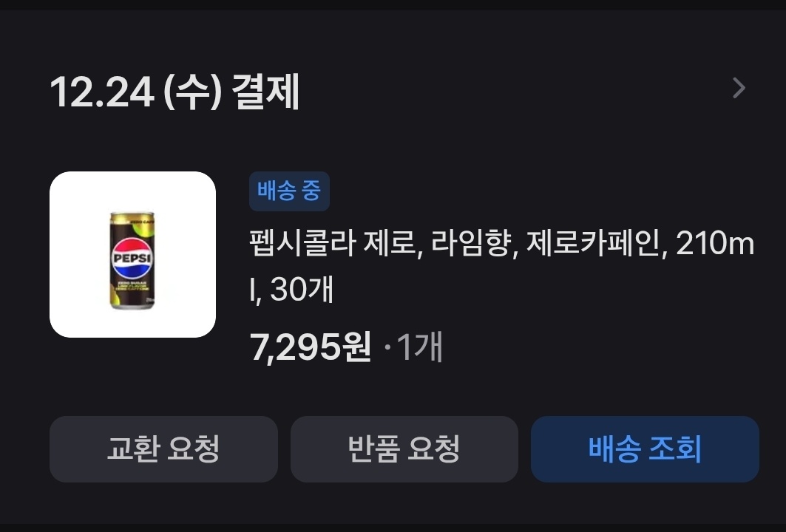Select the white product image card
Image resolution: width=786 pixels, height=532 pixels.
[x=132, y=254]
